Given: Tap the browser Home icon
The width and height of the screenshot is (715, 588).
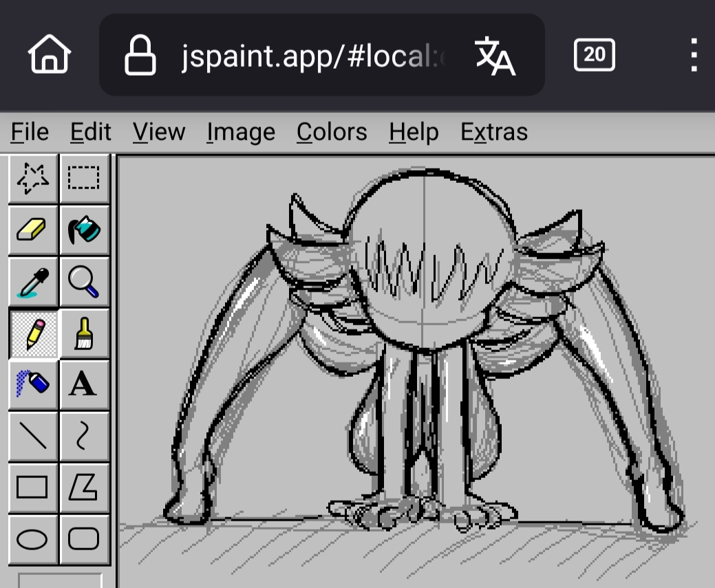Looking at the screenshot, I should (x=50, y=54).
